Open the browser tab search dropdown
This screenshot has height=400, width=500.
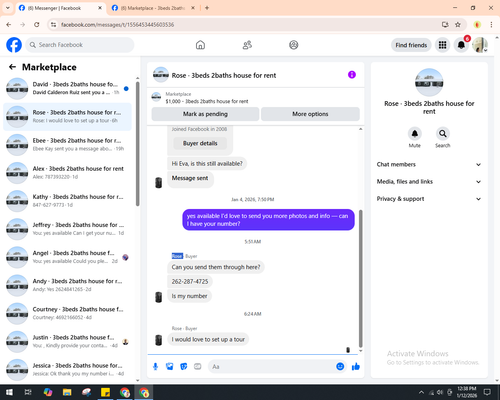pos(8,8)
